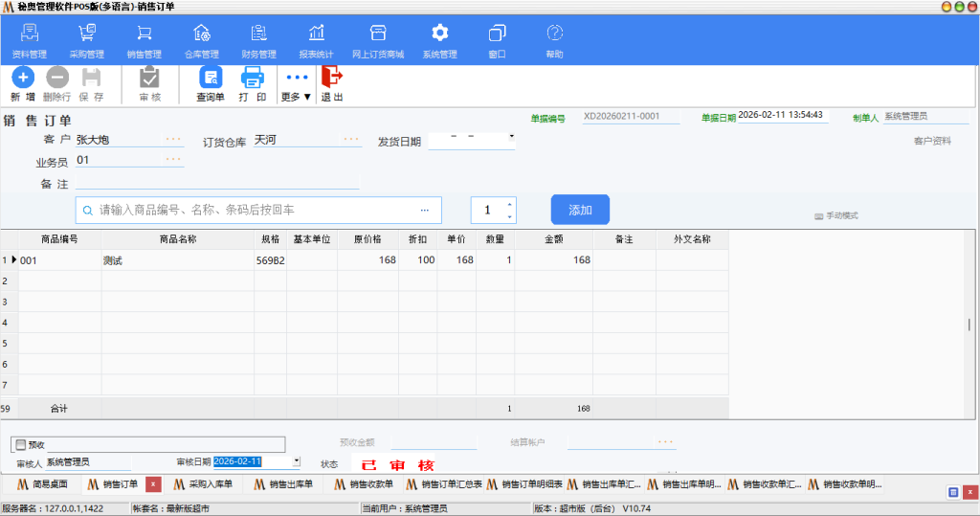The height and width of the screenshot is (516, 980).
Task: Click the 客户资料 link
Action: click(x=931, y=141)
